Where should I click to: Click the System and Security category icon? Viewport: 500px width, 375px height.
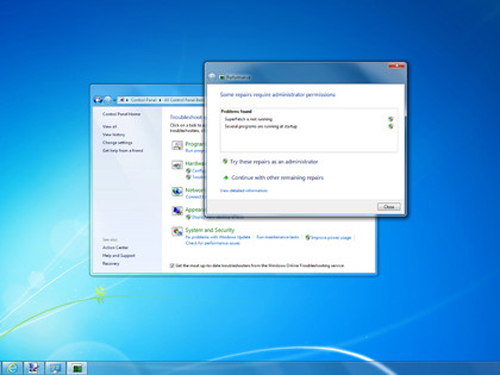pyautogui.click(x=177, y=231)
